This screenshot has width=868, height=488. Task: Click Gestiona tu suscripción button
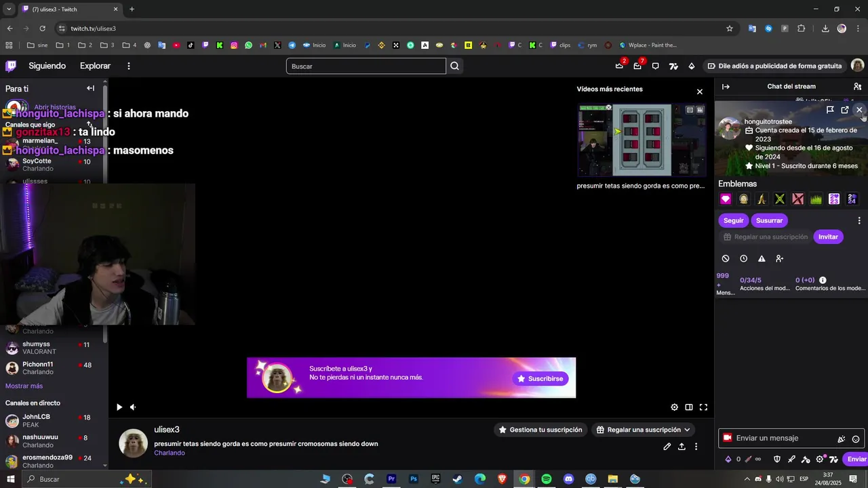[x=540, y=430]
